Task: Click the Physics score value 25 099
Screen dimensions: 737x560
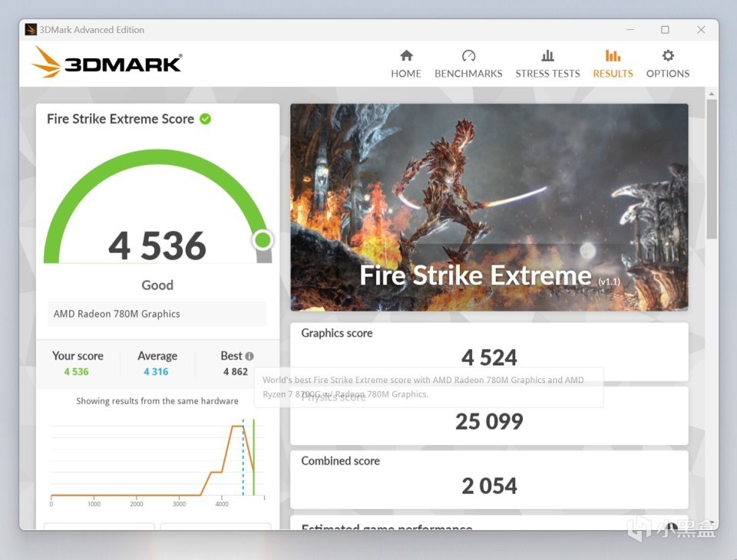Action: 489,421
